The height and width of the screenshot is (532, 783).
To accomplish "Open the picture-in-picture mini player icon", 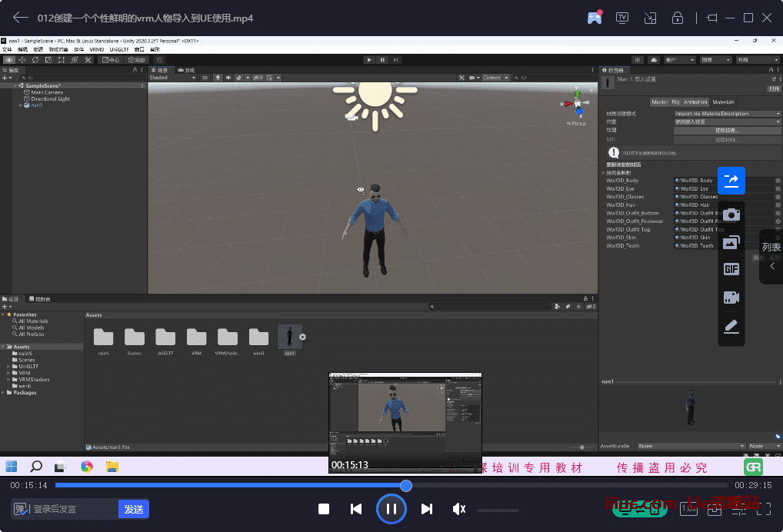I will tap(650, 18).
